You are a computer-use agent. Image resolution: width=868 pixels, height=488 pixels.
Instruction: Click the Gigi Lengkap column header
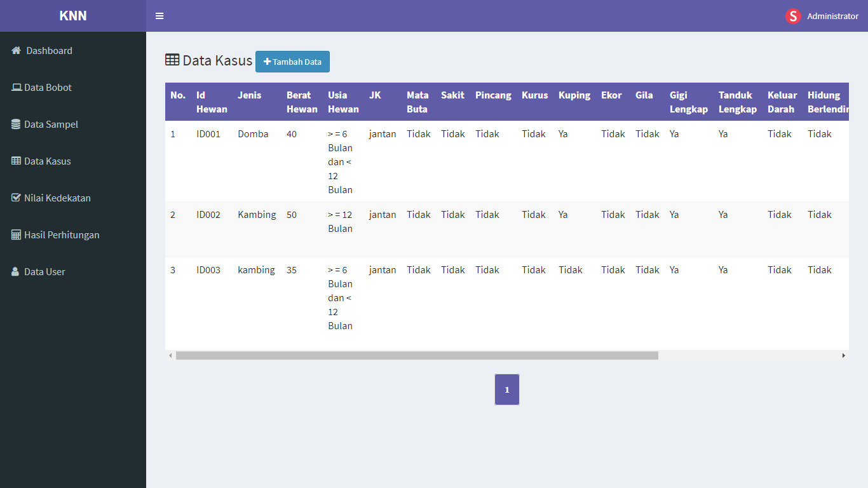[x=689, y=102]
